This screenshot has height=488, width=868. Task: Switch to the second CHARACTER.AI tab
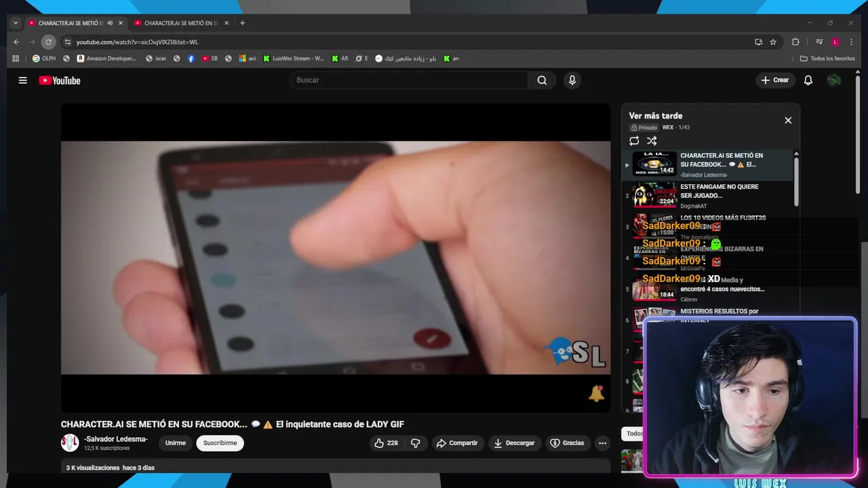point(180,23)
